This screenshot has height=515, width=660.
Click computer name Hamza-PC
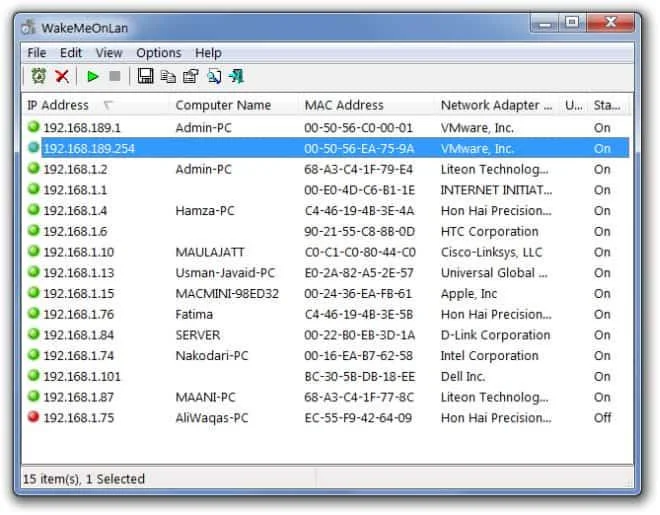(205, 211)
